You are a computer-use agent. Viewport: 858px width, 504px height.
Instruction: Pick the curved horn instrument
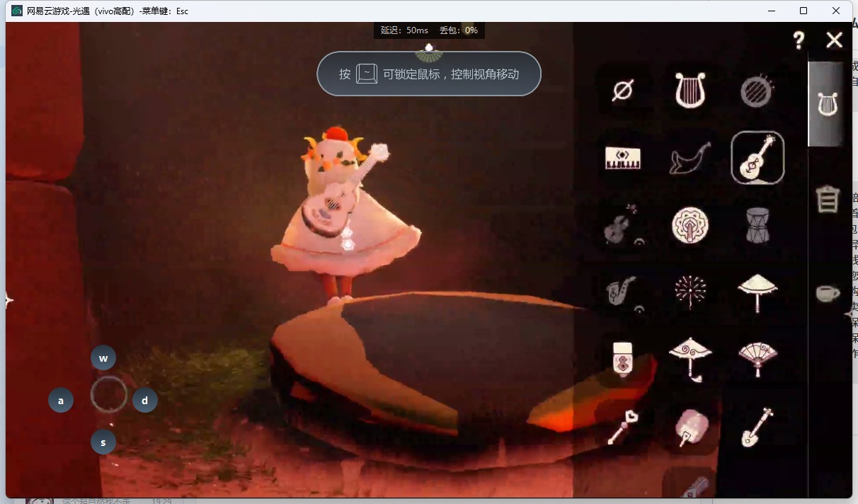click(x=690, y=158)
